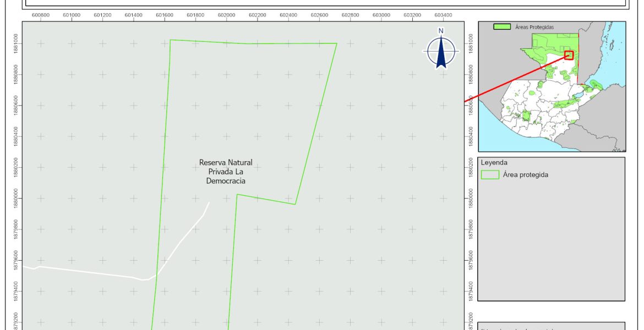Screen dimensions: 644x330
Task: Click the Áreas Protegidas green swatch in inset
Action: 501,26
